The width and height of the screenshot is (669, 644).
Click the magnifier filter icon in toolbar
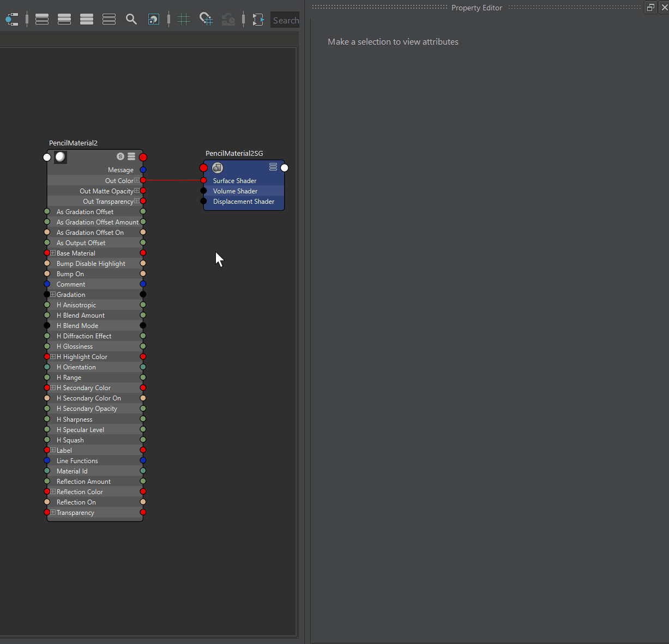(x=131, y=20)
